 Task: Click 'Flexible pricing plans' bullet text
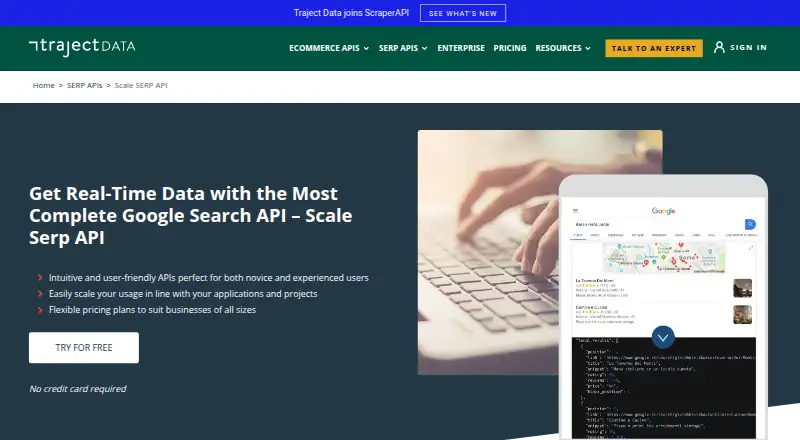tap(152, 310)
